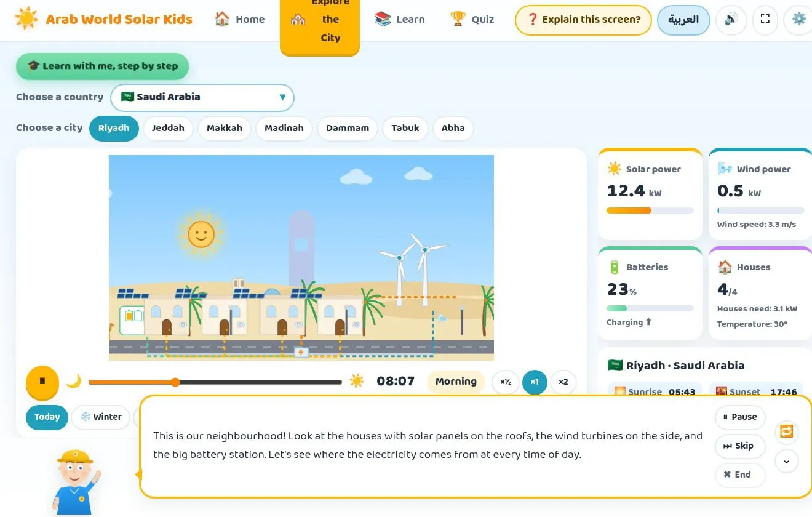Choose the Today season option
Image resolution: width=812 pixels, height=517 pixels.
pos(47,417)
